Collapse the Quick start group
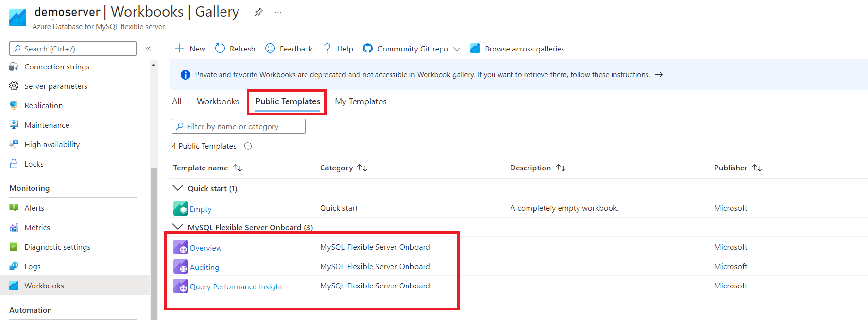The height and width of the screenshot is (320, 868). 178,188
